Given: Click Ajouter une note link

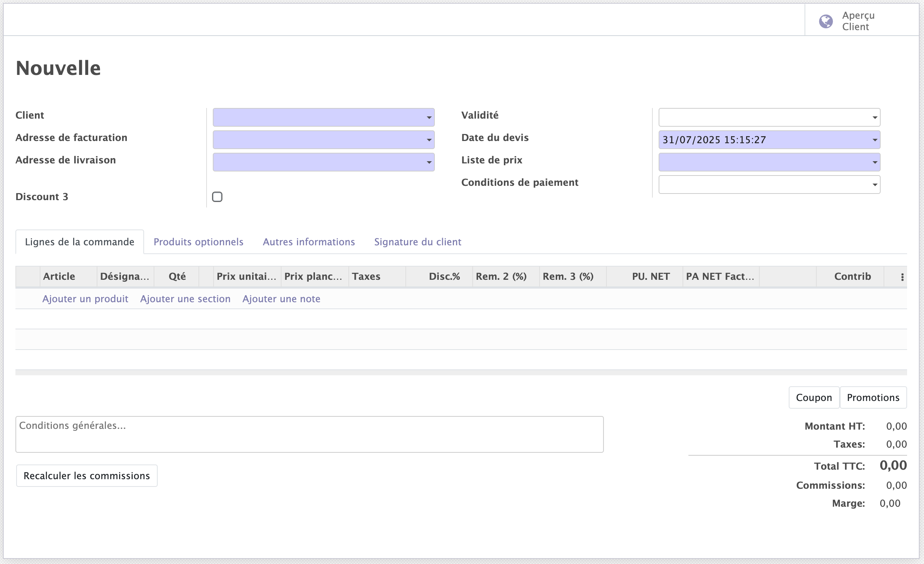Looking at the screenshot, I should coord(281,299).
